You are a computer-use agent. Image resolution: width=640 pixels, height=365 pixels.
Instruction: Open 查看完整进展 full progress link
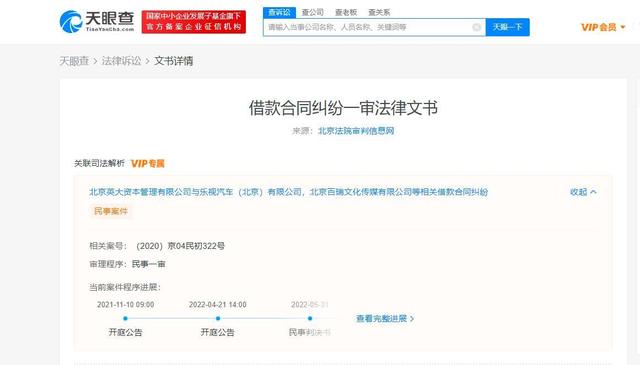pyautogui.click(x=385, y=319)
